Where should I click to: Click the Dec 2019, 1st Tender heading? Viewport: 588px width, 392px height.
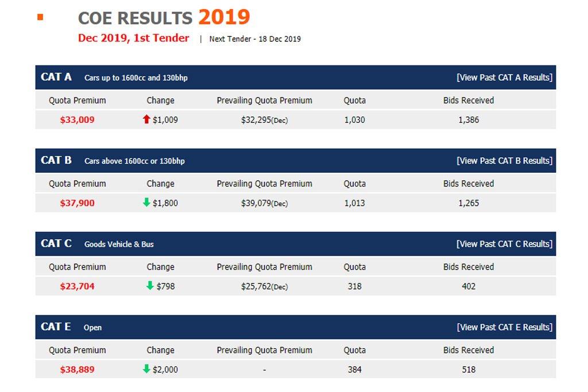tap(134, 38)
